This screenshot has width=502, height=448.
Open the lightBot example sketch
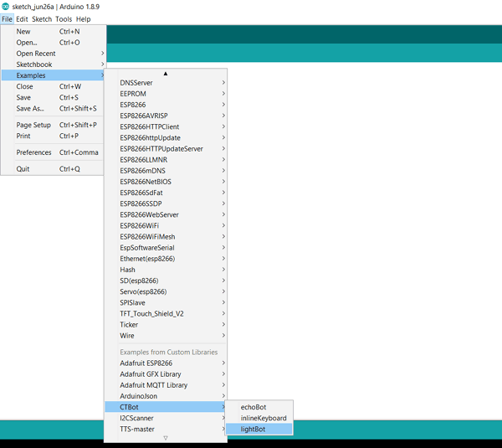point(259,429)
